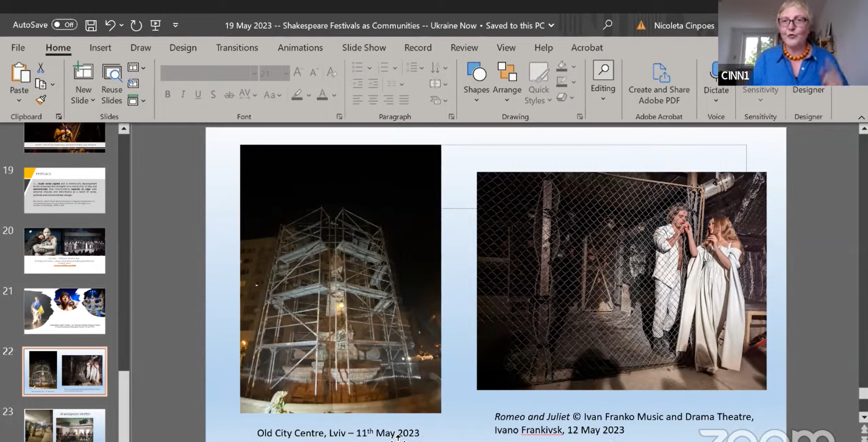The height and width of the screenshot is (442, 868).
Task: Open the Designer pane
Action: coord(808,90)
